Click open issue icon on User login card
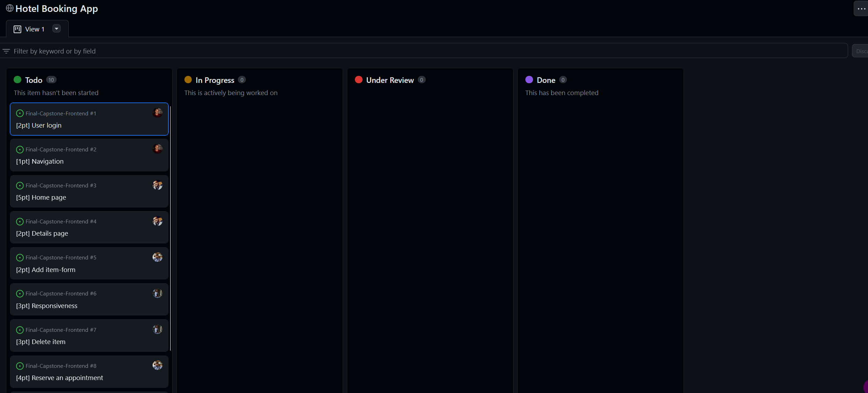Screen dimensions: 868x393 pyautogui.click(x=20, y=113)
